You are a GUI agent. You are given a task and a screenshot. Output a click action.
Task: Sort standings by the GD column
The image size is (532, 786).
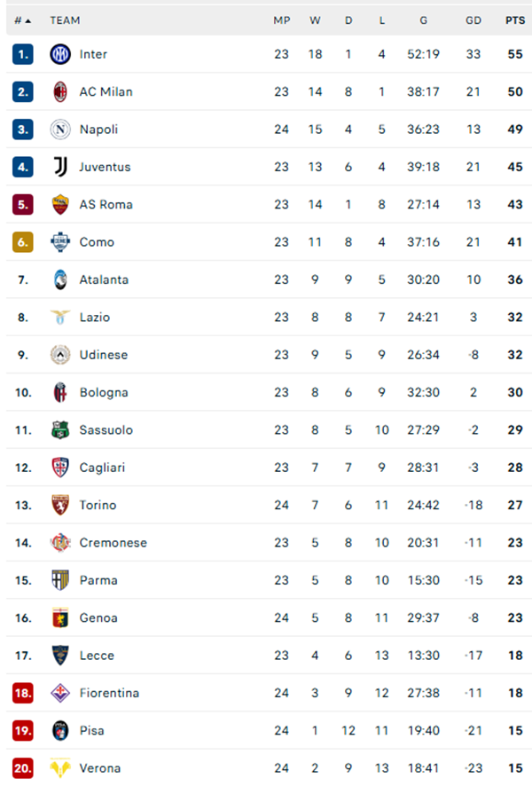473,20
